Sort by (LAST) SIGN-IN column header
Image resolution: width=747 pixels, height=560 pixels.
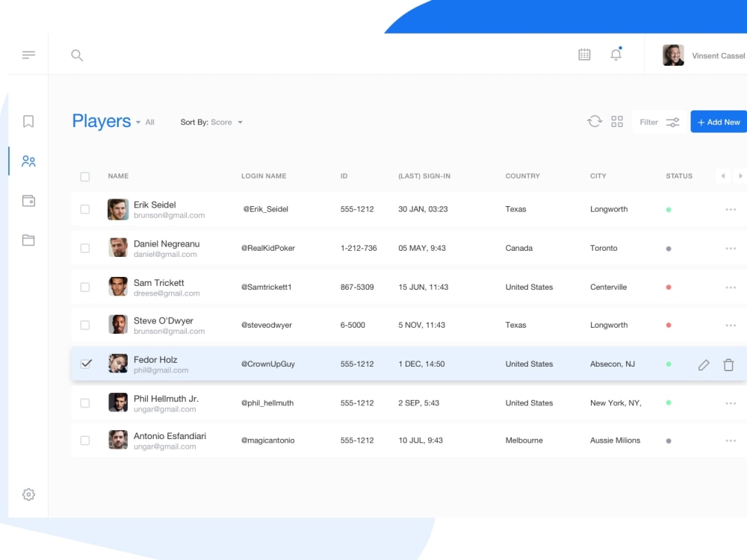(424, 176)
